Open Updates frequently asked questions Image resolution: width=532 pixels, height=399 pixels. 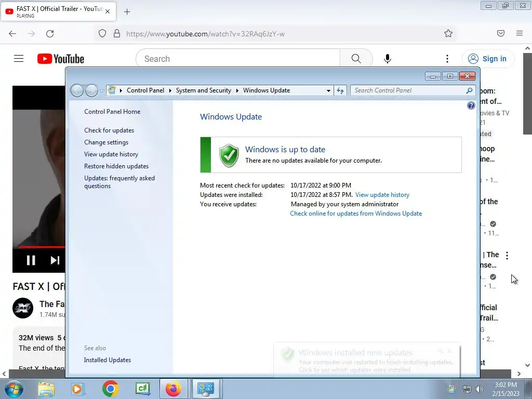[119, 182]
